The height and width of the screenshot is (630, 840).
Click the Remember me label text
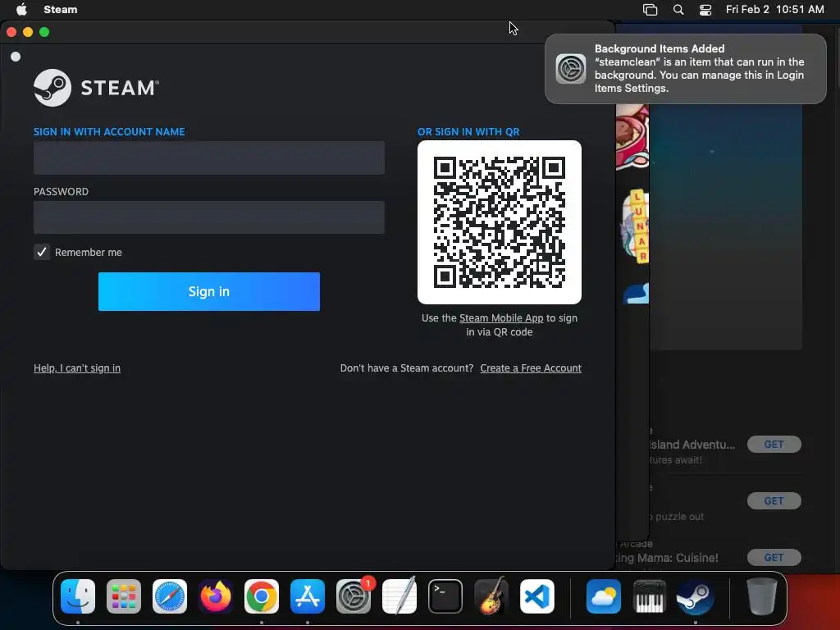pyautogui.click(x=89, y=253)
